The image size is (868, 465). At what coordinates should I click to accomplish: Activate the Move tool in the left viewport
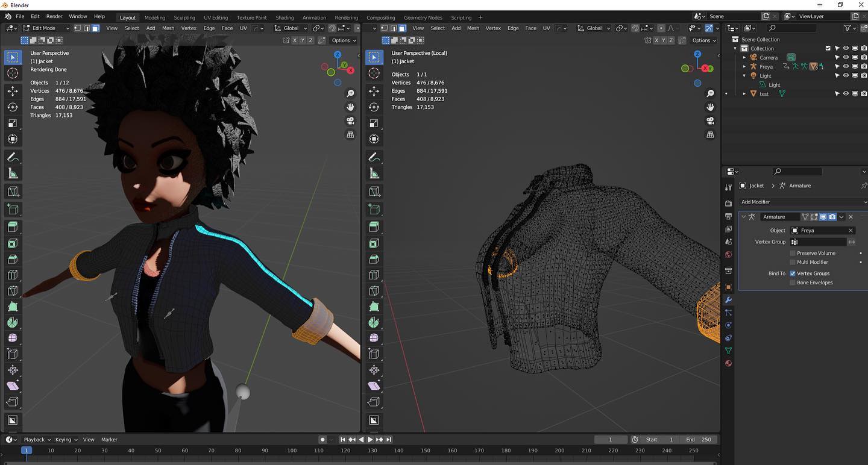tap(13, 91)
